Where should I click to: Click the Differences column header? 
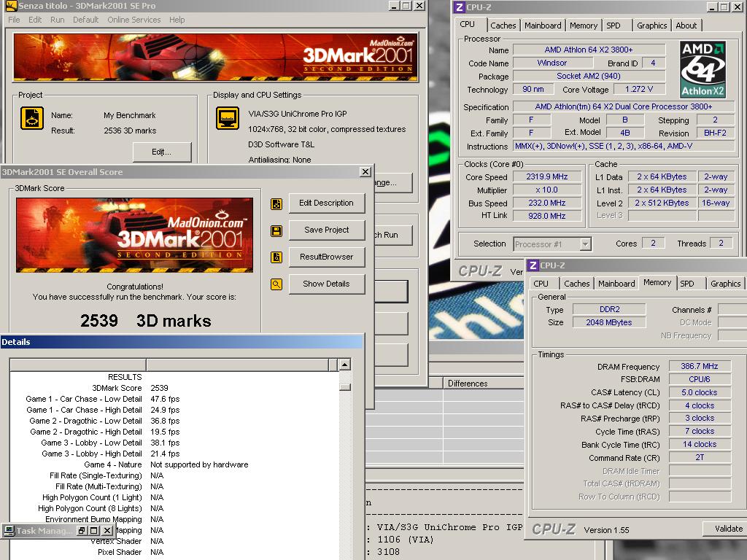tap(484, 384)
